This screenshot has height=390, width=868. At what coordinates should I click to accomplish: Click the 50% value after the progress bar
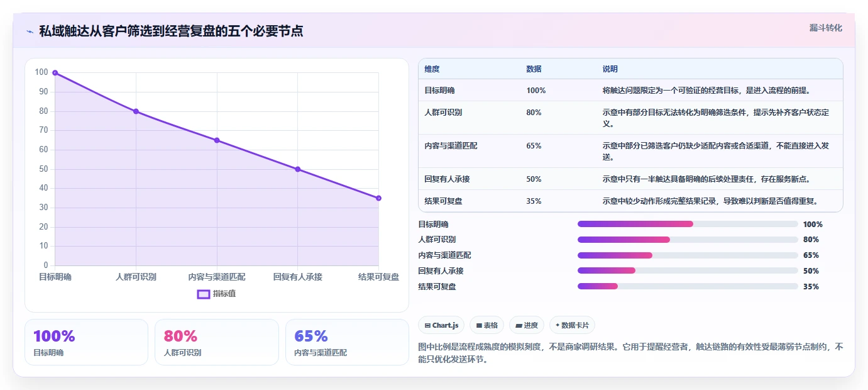click(811, 270)
